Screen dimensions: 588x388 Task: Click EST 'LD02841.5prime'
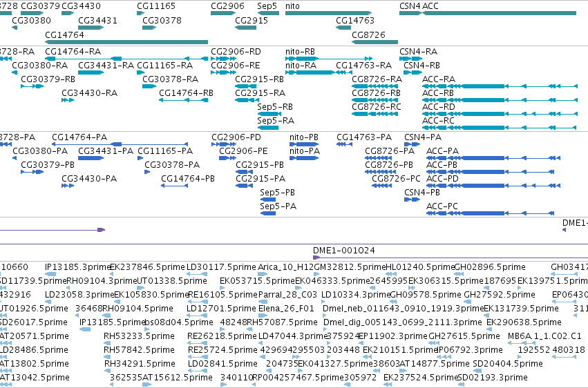pyautogui.click(x=222, y=364)
